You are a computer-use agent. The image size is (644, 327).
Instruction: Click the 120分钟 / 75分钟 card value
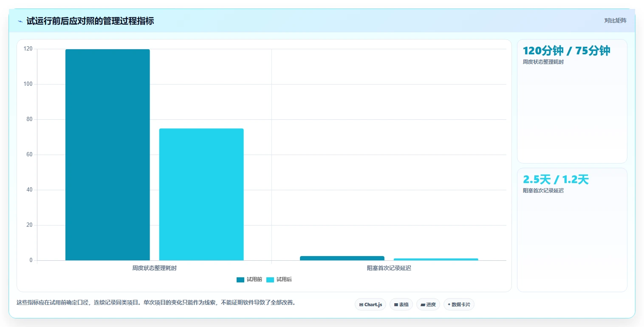(x=566, y=51)
